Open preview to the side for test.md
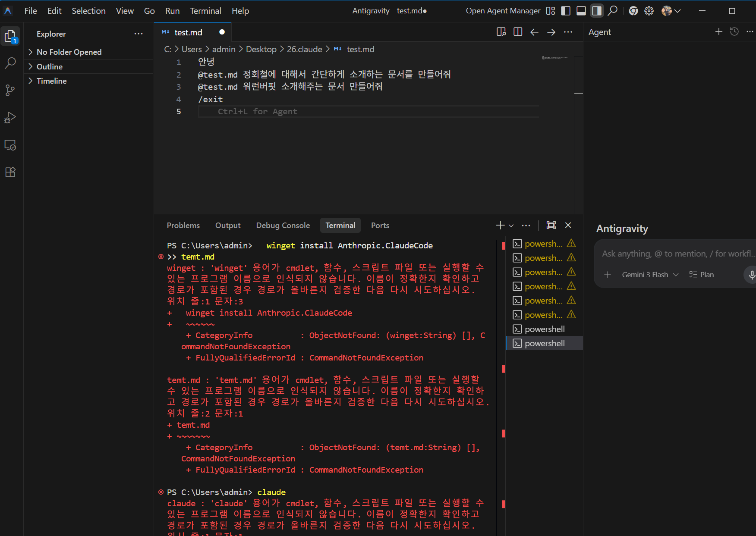The width and height of the screenshot is (756, 536). click(x=501, y=32)
